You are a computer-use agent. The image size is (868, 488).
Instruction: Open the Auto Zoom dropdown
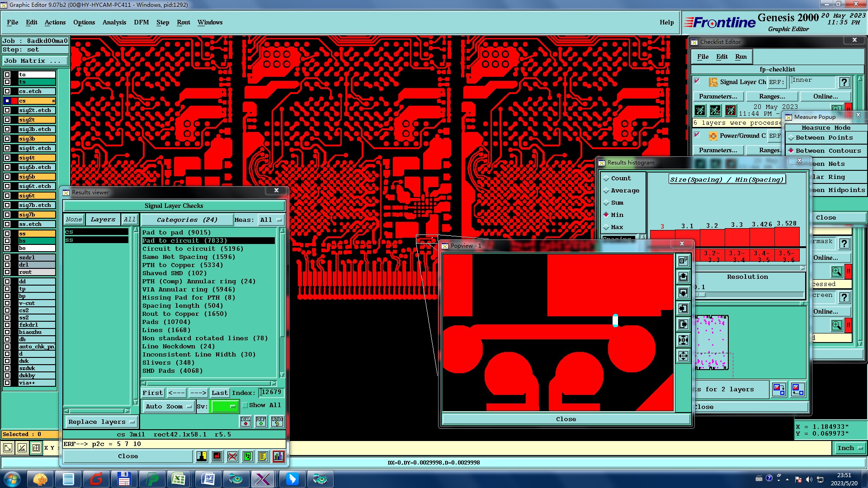point(168,406)
